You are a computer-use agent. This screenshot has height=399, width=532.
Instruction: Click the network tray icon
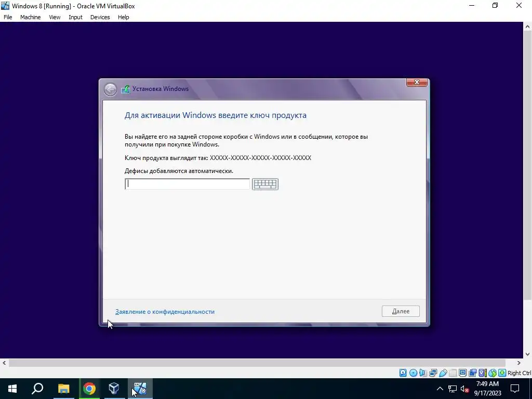coord(453,389)
